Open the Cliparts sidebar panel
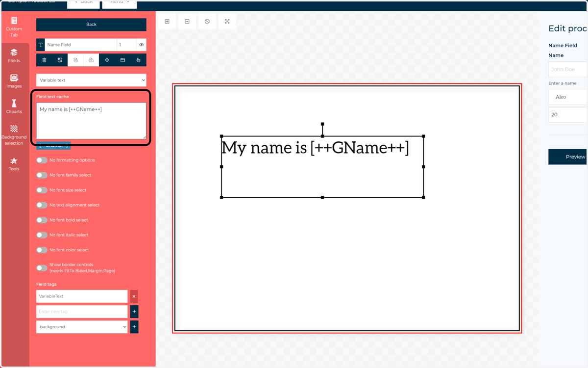588x368 pixels. coord(14,105)
